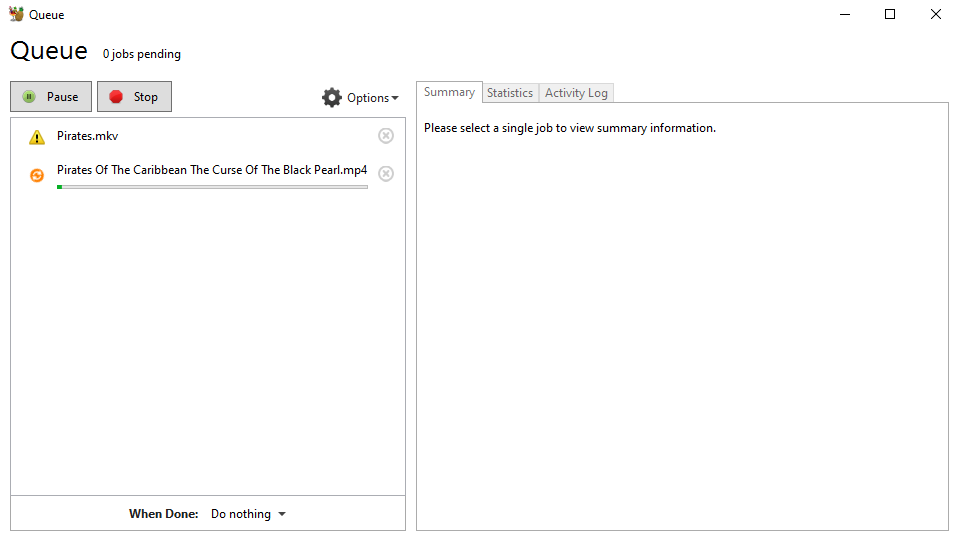Show the Activity Log tab
Image resolution: width=959 pixels, height=541 pixels.
[576, 93]
